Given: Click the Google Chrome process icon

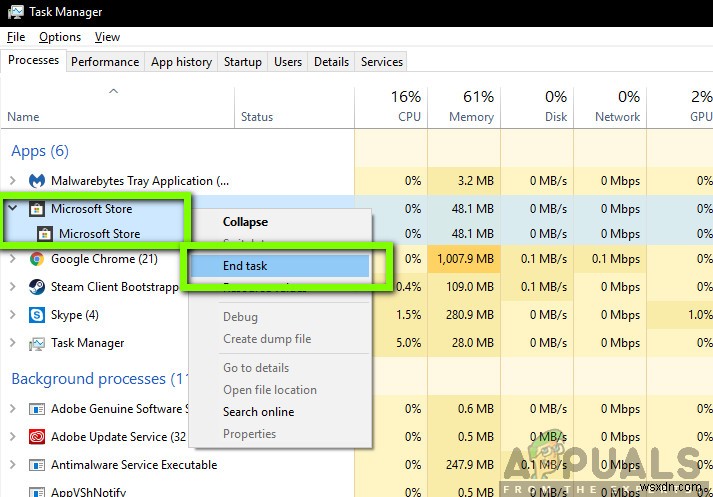Looking at the screenshot, I should [x=37, y=259].
